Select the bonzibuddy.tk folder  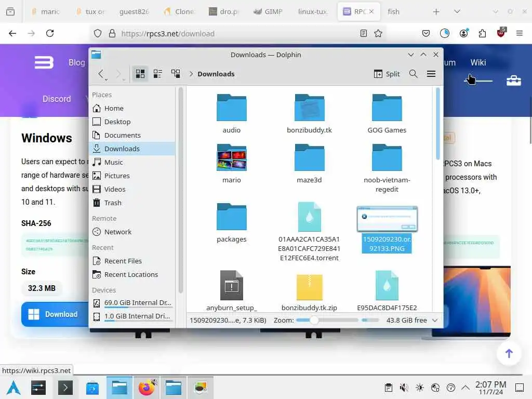(309, 114)
